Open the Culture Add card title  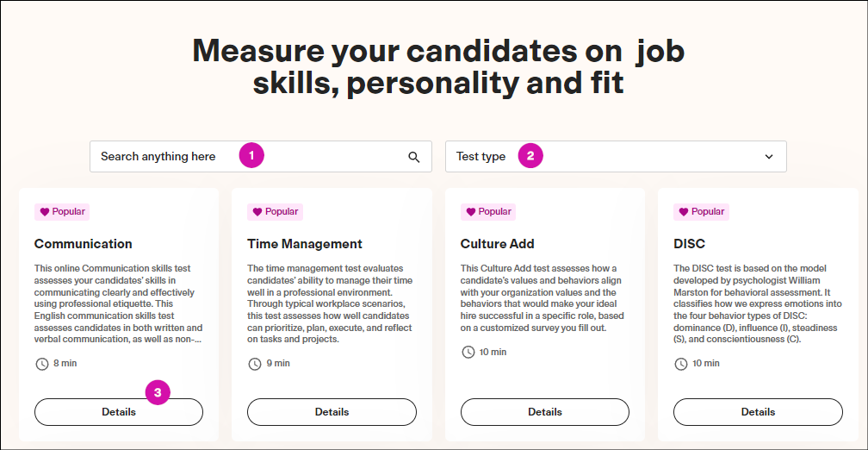tap(498, 244)
